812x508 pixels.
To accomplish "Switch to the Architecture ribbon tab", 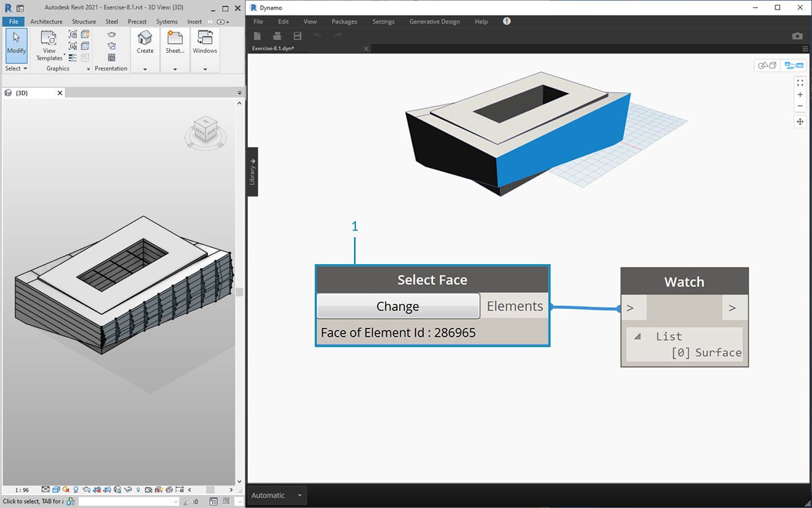I will [x=46, y=22].
